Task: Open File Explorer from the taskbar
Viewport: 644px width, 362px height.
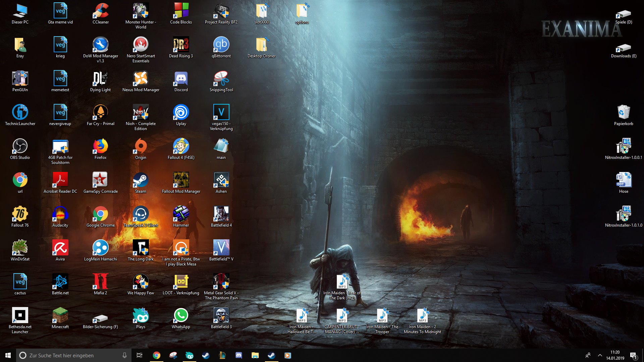Action: click(x=255, y=355)
